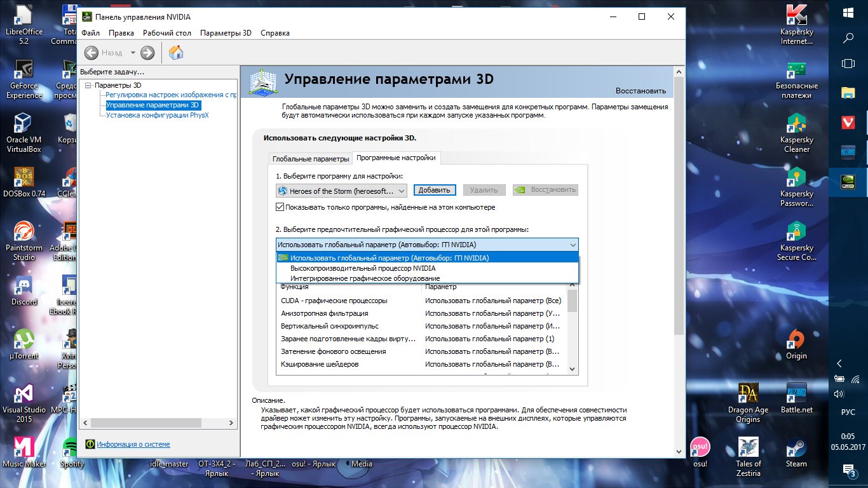Open LibreOffice 5.2 desktop icon

click(x=24, y=25)
